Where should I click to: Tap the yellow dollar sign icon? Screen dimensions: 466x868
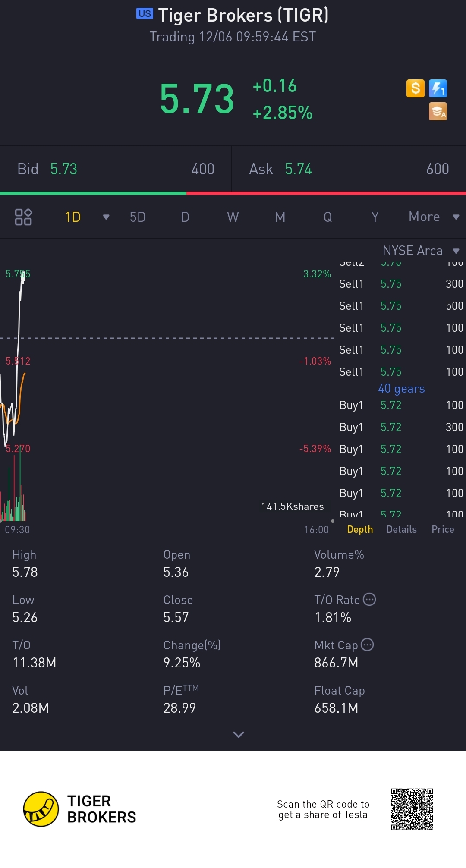[x=416, y=88]
